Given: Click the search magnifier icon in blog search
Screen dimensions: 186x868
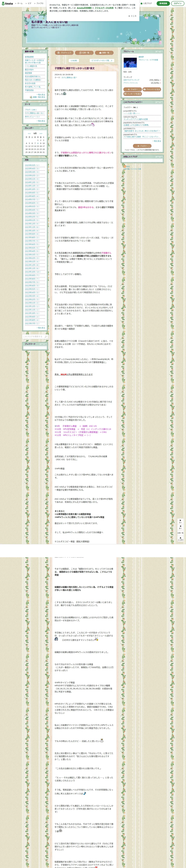Looking at the screenshot, I should tap(46, 337).
